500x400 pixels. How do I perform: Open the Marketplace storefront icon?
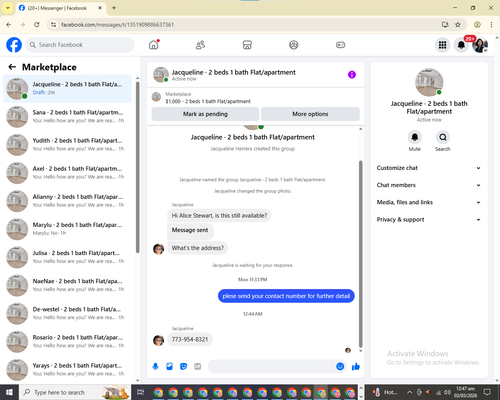coord(247,45)
